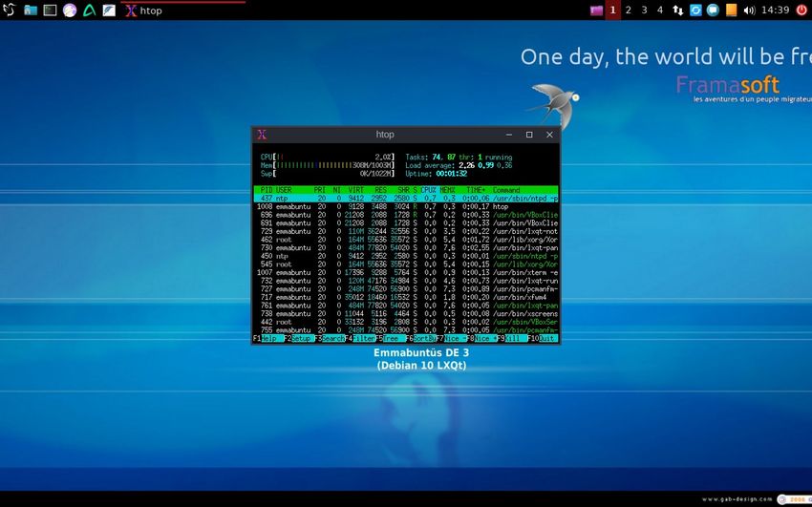
Task: Toggle F5 Tree view in htop
Action: click(x=391, y=338)
